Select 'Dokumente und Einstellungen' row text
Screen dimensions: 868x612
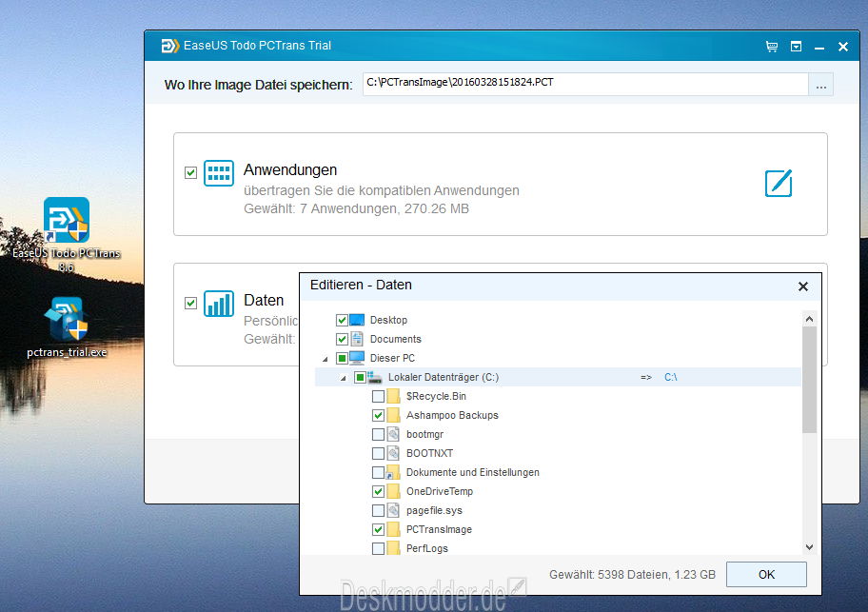(473, 472)
